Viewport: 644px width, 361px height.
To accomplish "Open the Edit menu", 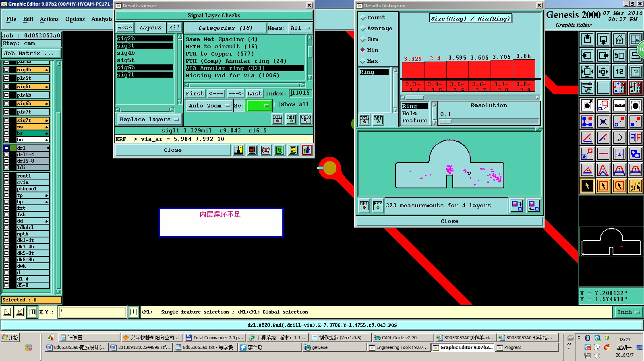I will 28,19.
